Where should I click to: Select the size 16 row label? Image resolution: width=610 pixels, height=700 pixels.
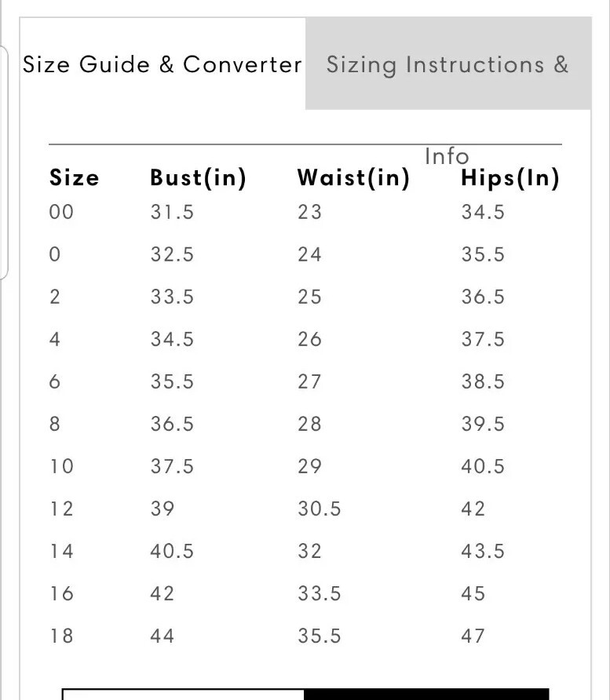pos(61,593)
